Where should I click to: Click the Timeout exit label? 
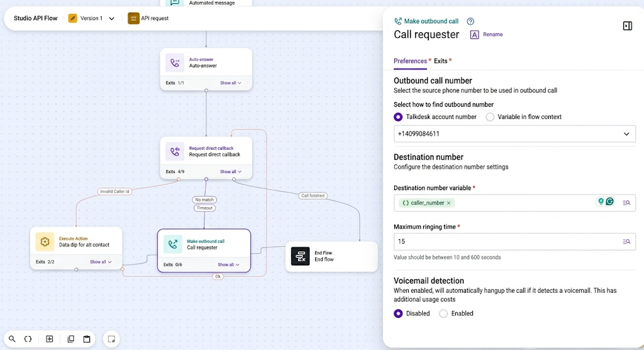(x=204, y=208)
